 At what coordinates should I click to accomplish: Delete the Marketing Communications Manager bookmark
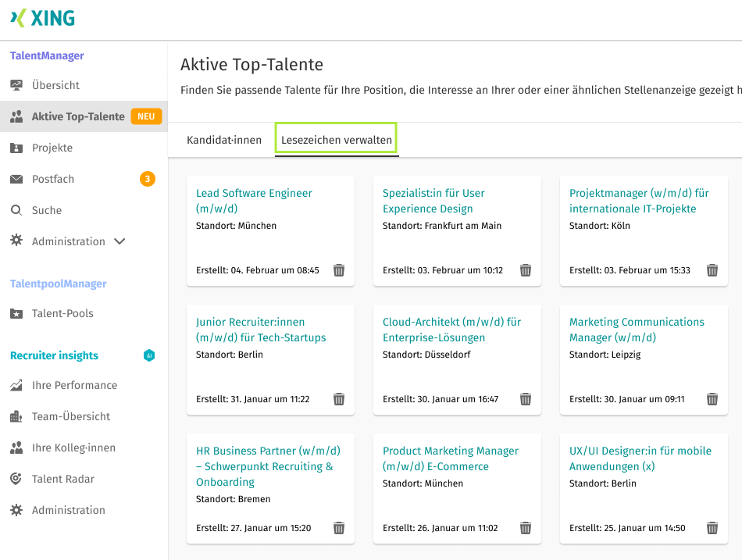point(712,399)
